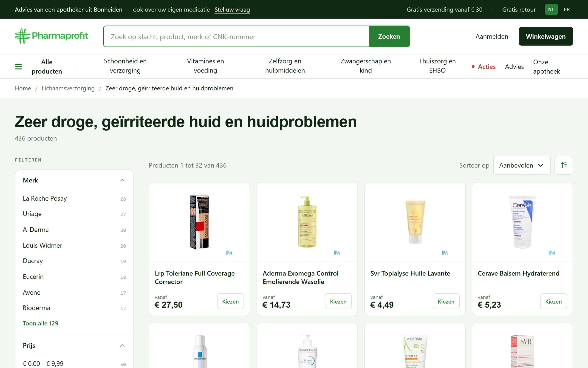Image resolution: width=588 pixels, height=368 pixels.
Task: Open the hamburger menu icon beside Alle producten
Action: coord(18,66)
